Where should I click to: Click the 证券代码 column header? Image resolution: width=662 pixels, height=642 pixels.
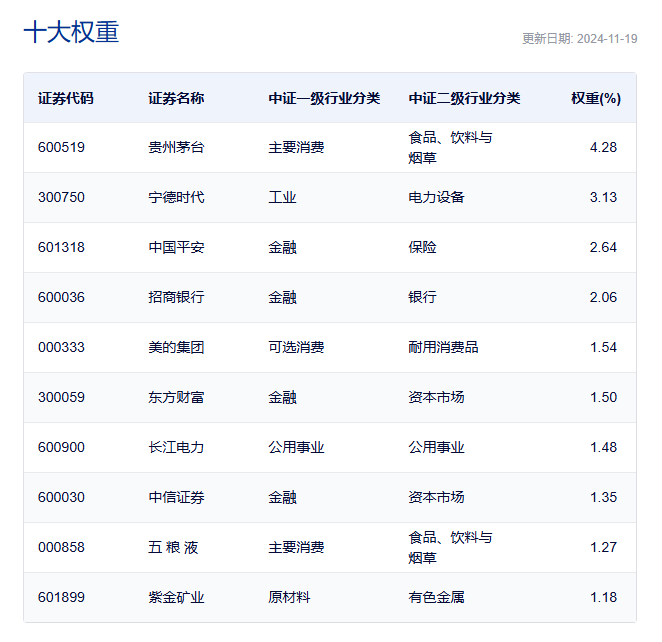(66, 98)
